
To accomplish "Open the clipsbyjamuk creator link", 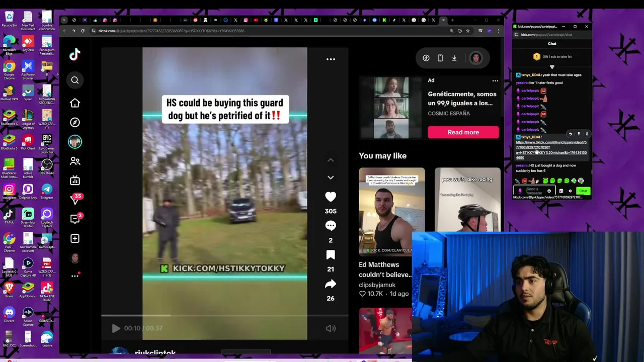I will (x=377, y=285).
